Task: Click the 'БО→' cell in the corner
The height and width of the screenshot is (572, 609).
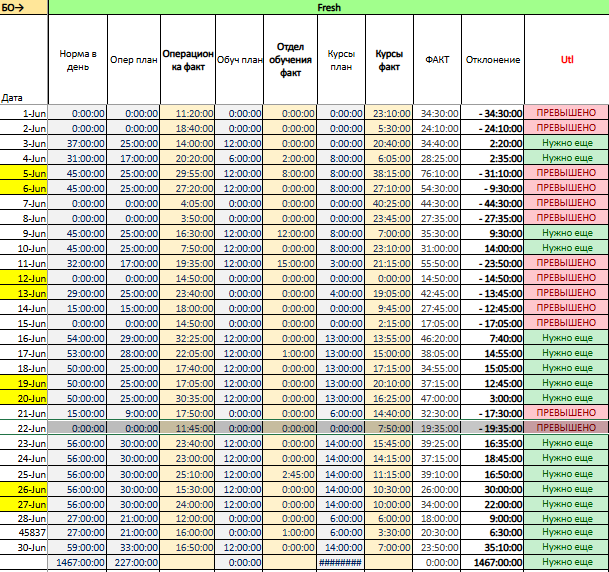Action: click(x=24, y=7)
